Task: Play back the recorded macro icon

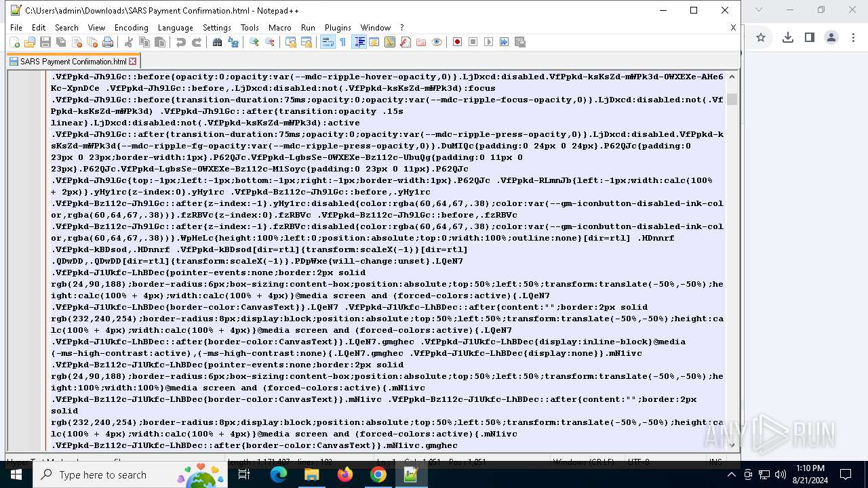Action: tap(489, 42)
